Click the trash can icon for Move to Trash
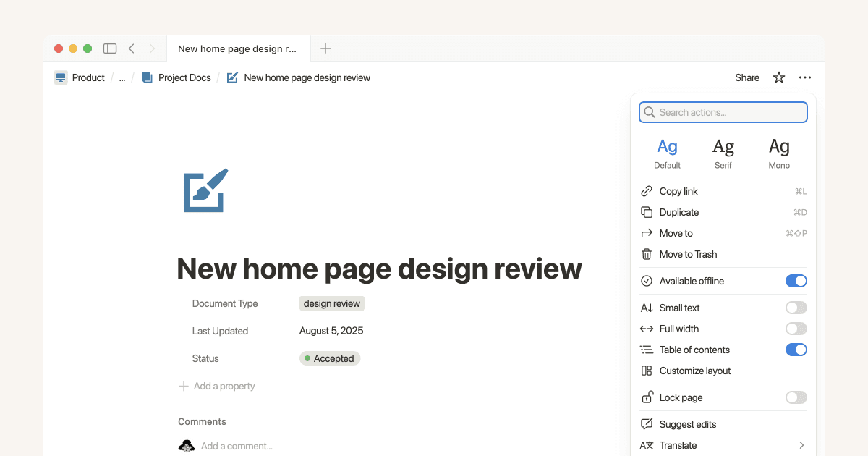 [x=647, y=254]
